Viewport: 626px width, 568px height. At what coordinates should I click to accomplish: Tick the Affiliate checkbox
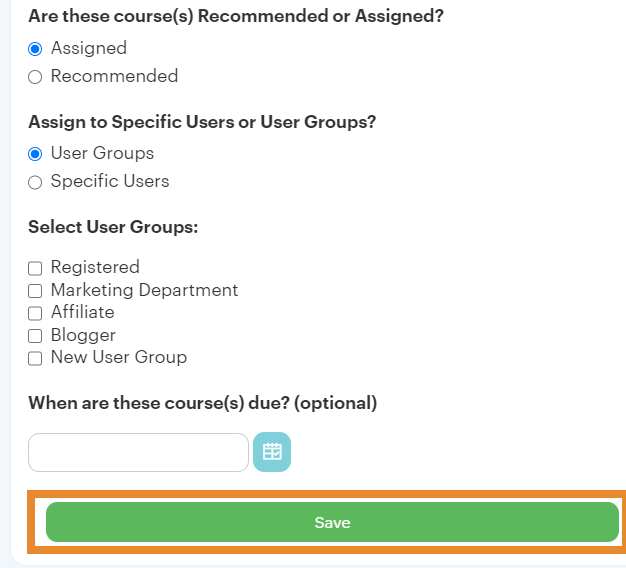(35, 313)
